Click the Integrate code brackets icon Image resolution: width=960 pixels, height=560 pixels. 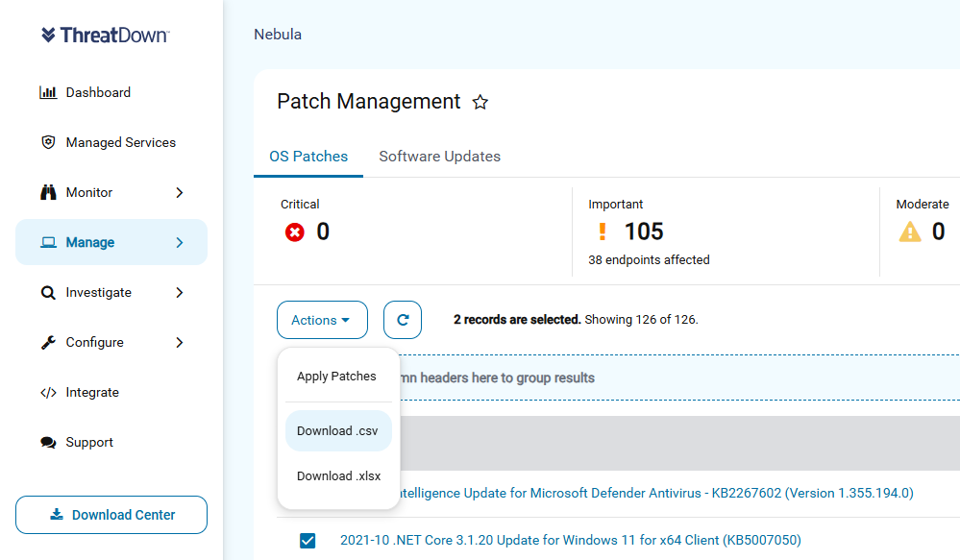48,392
